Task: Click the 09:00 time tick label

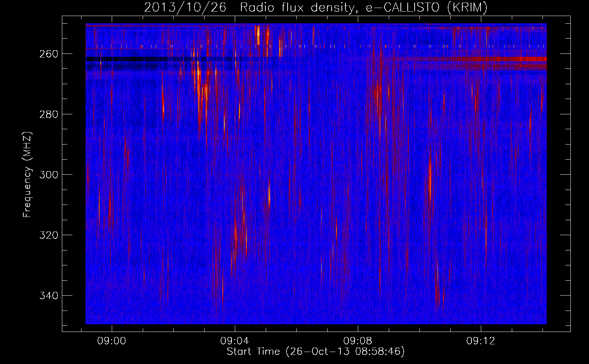Action: pyautogui.click(x=112, y=341)
